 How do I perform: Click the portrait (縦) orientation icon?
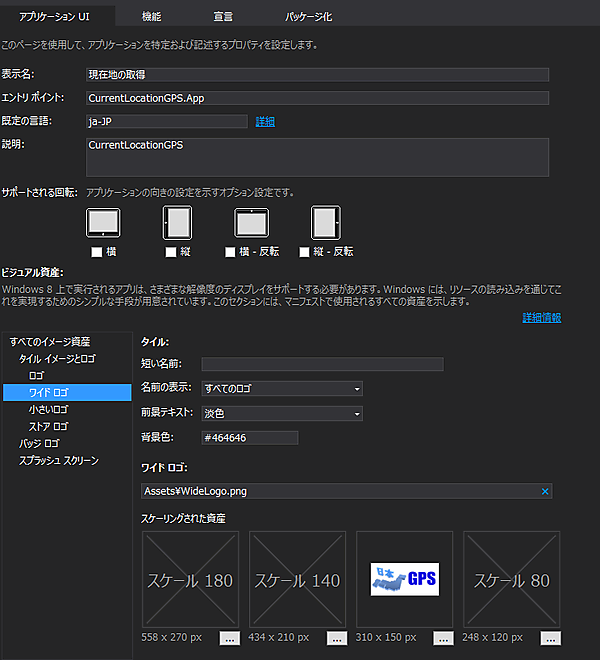point(178,222)
